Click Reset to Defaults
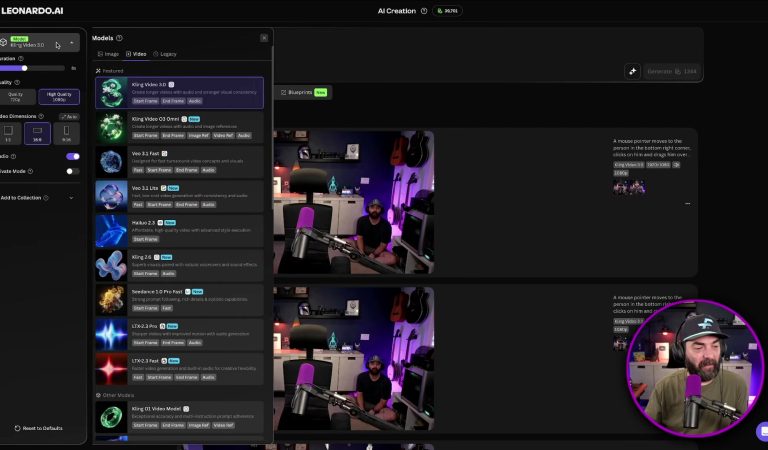 pos(39,428)
